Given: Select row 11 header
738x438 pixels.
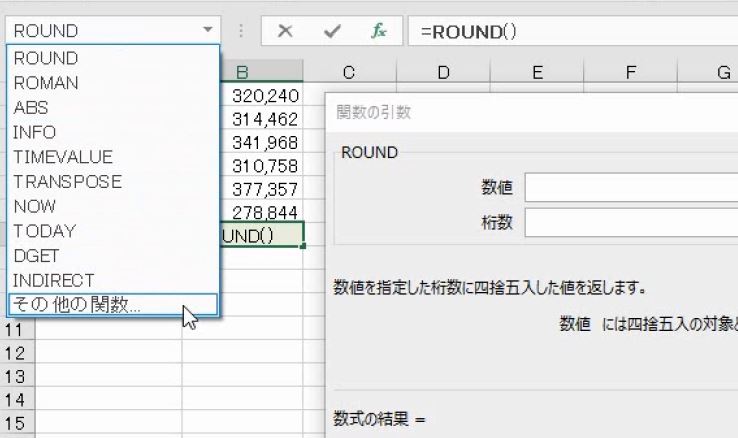Looking at the screenshot, I should point(17,330).
